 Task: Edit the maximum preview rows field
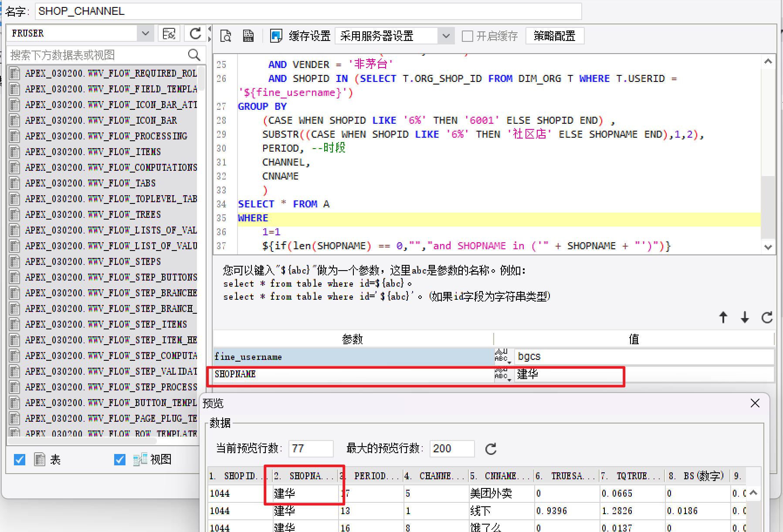[x=452, y=448]
